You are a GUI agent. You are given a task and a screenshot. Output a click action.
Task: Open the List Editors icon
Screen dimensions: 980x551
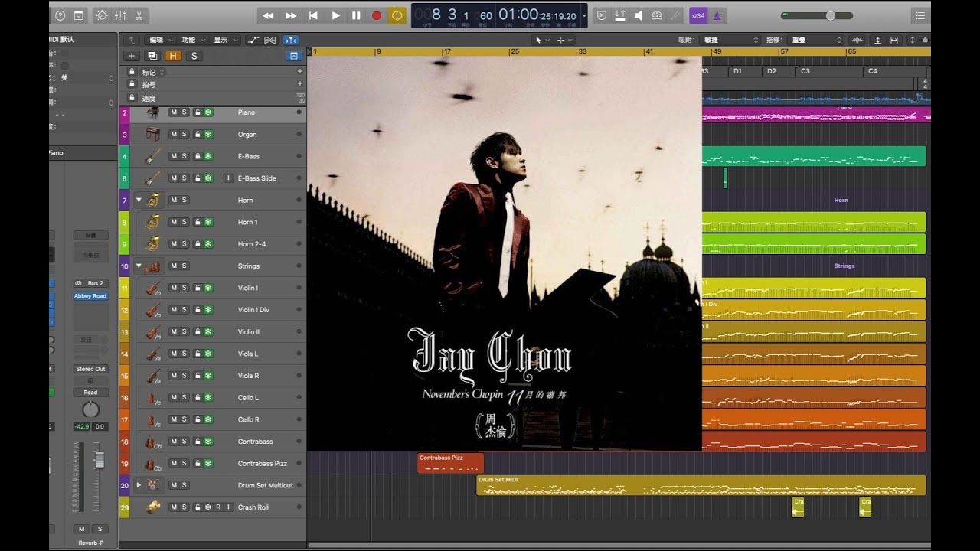[920, 15]
